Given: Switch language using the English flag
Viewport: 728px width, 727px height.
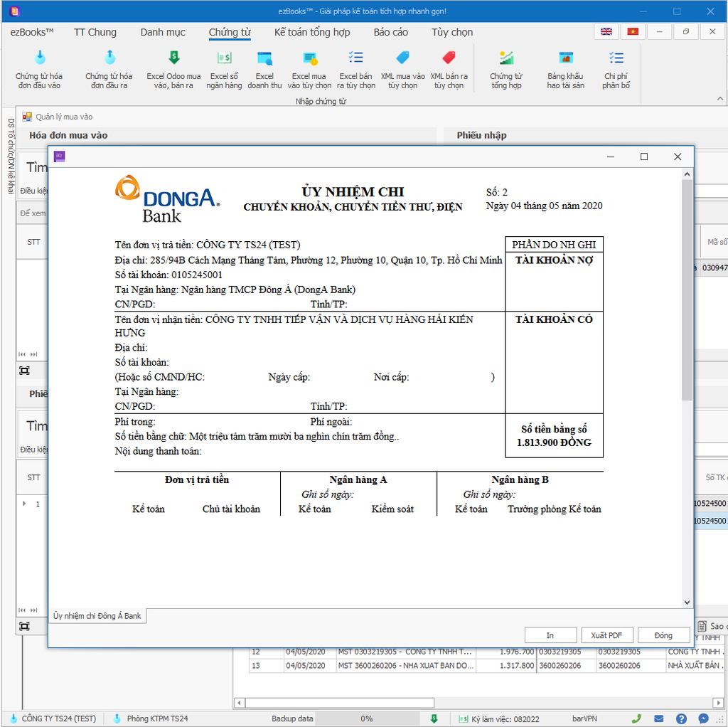Looking at the screenshot, I should click(606, 32).
